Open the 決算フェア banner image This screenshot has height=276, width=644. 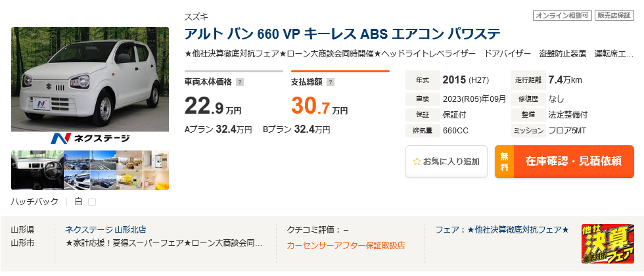(608, 243)
